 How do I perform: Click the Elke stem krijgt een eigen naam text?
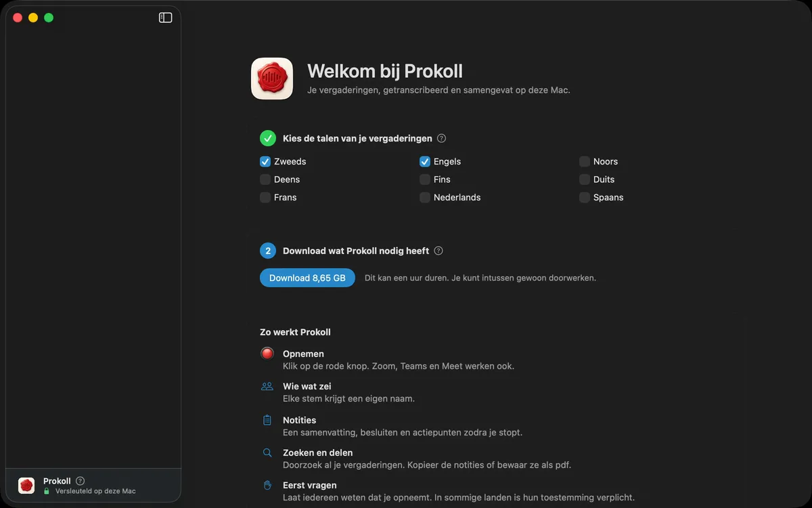[x=348, y=398]
